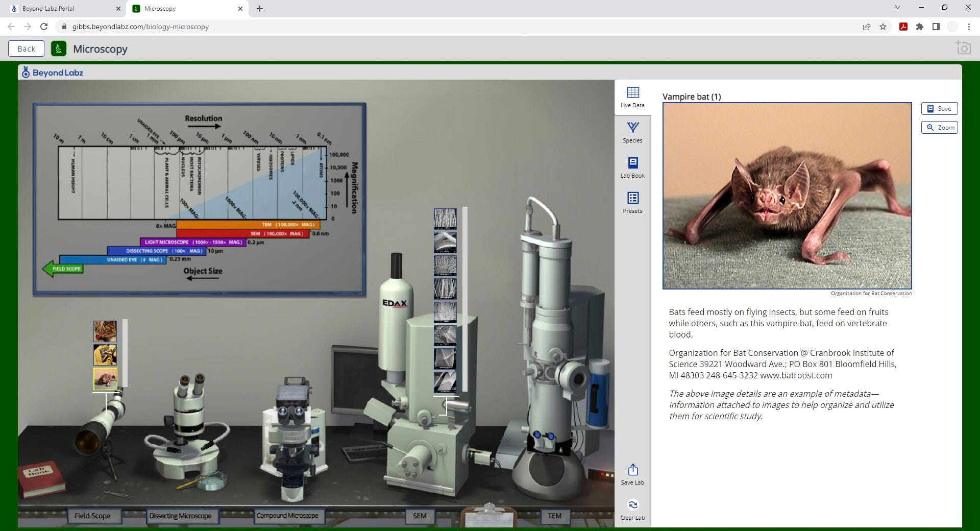Image resolution: width=980 pixels, height=531 pixels.
Task: Click the browser extensions puzzle icon
Action: [x=919, y=27]
